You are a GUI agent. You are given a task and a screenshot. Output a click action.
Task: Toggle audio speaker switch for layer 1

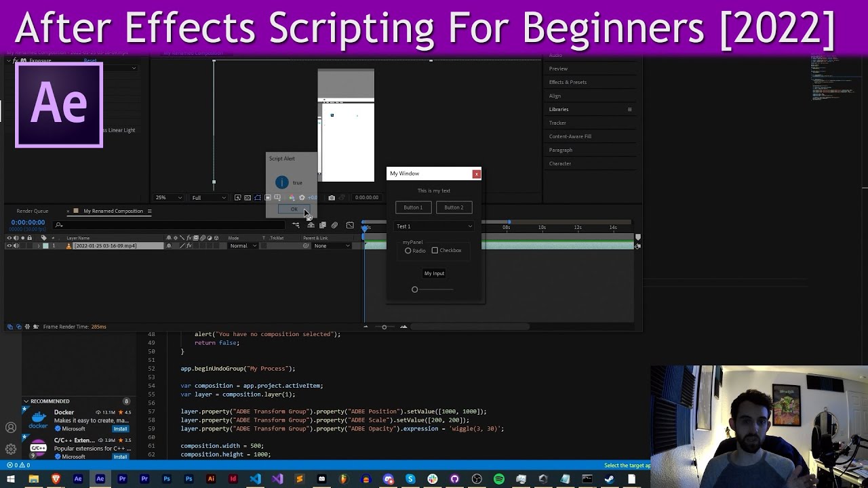point(16,245)
